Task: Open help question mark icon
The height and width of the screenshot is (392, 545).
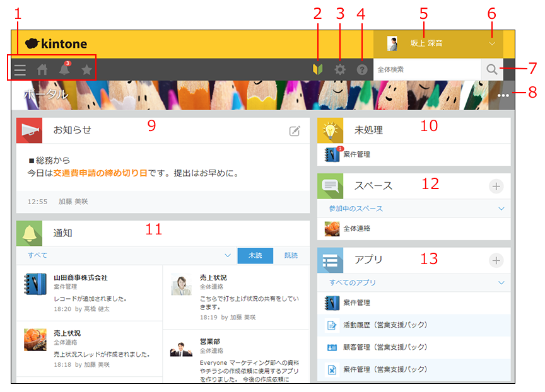Action: [x=362, y=70]
